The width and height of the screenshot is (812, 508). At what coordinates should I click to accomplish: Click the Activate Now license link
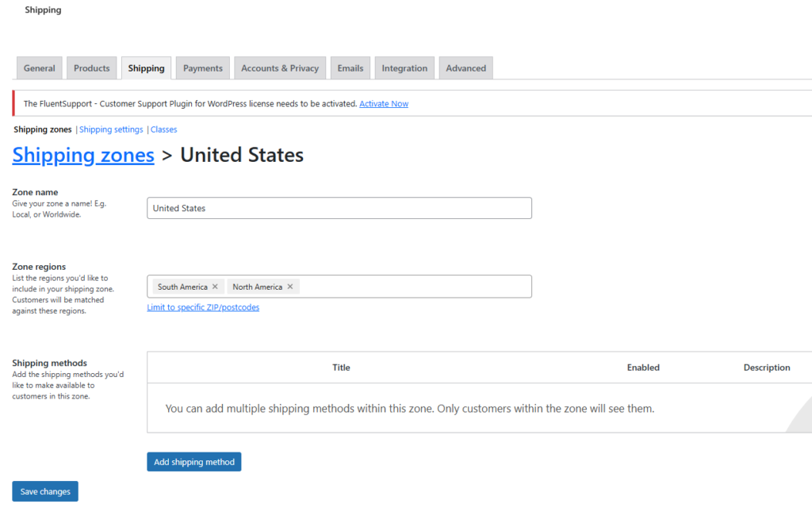[x=384, y=104]
